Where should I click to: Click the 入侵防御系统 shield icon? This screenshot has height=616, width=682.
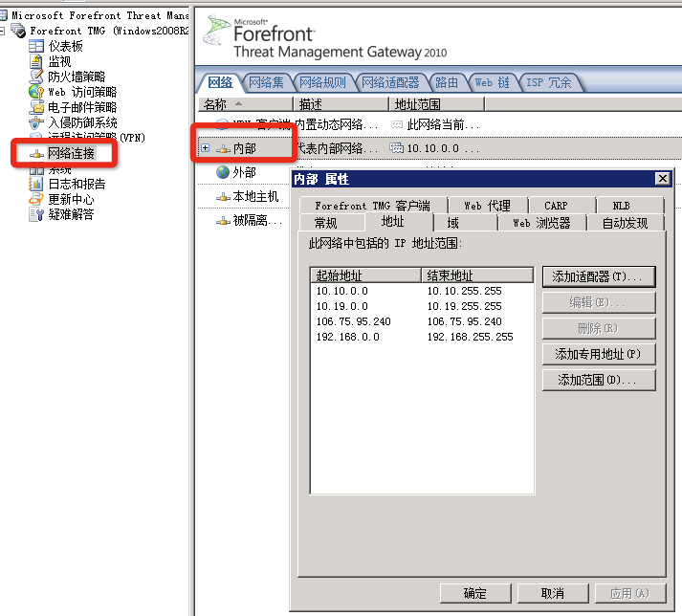tap(36, 122)
